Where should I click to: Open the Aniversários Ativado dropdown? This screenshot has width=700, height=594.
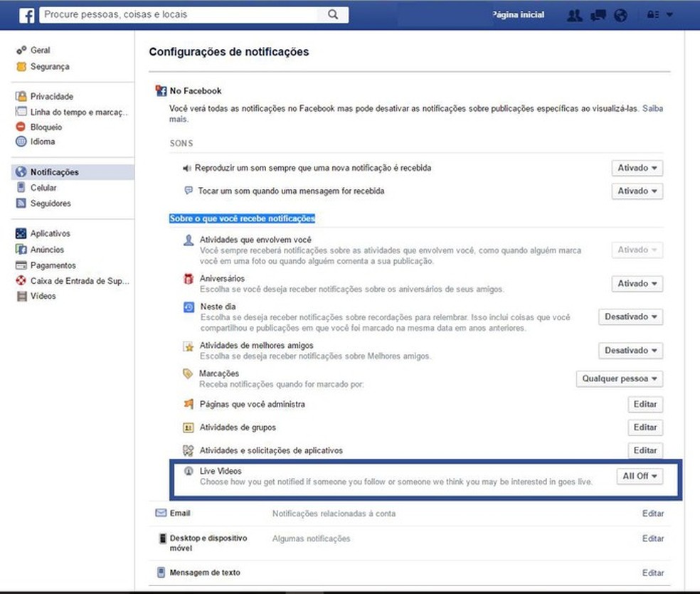click(637, 283)
